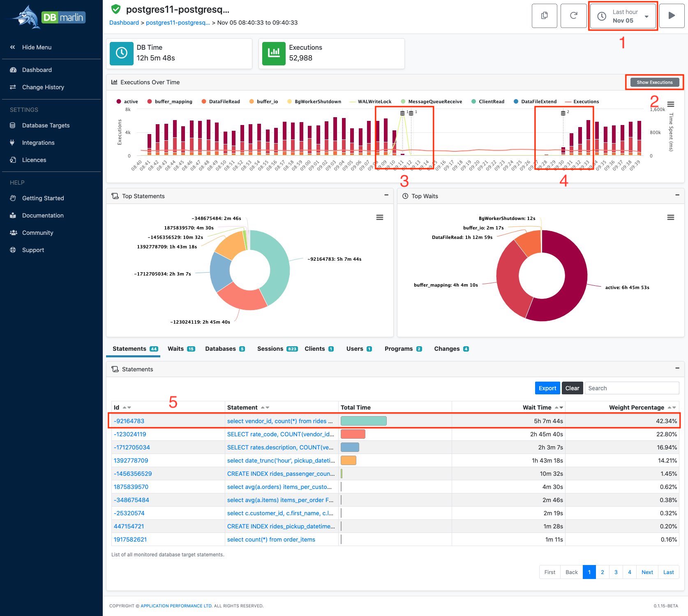Switch to the Changes tab
688x616 pixels.
[452, 349]
